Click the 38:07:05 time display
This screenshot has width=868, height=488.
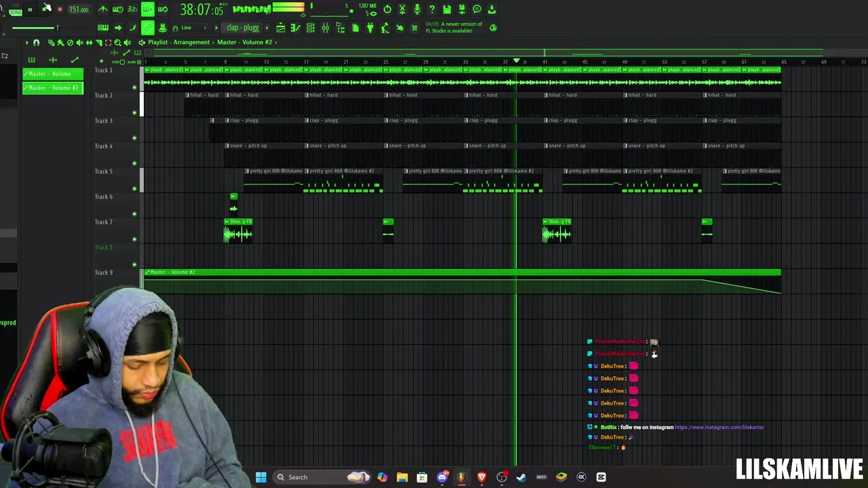[x=201, y=10]
